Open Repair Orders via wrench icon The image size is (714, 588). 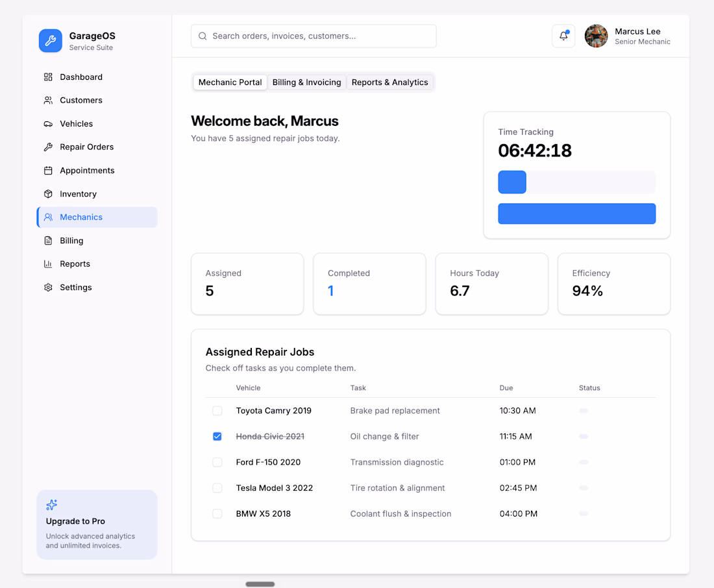(48, 147)
